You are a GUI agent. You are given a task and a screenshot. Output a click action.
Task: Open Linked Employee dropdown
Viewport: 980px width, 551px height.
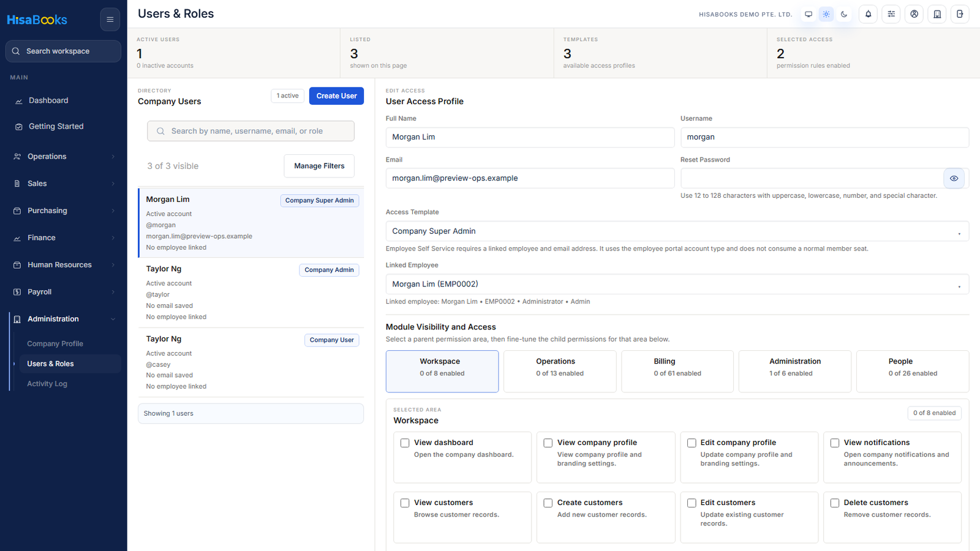677,284
